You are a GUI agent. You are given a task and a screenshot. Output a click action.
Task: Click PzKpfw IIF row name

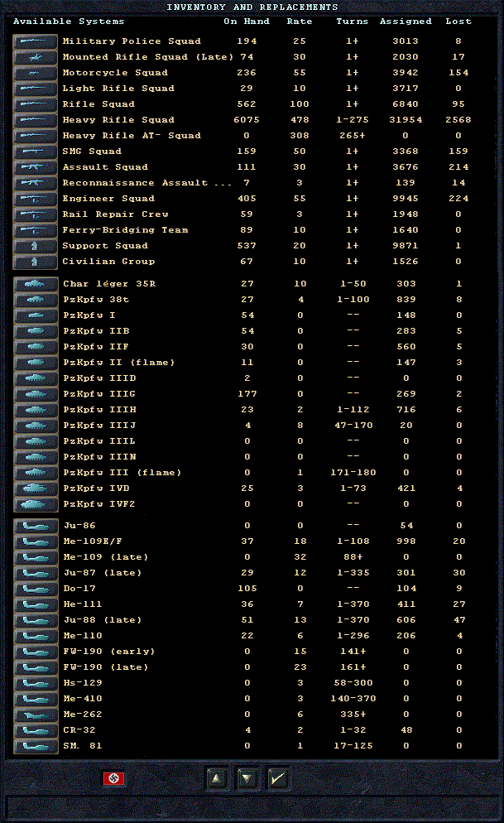96,347
